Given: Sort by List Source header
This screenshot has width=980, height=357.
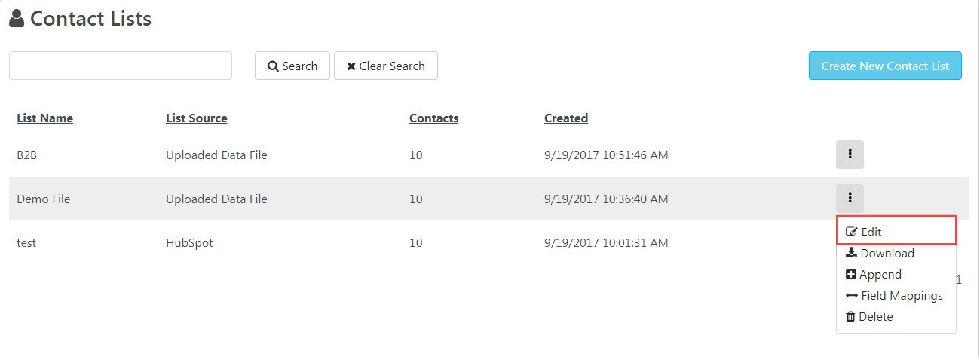Looking at the screenshot, I should [196, 118].
